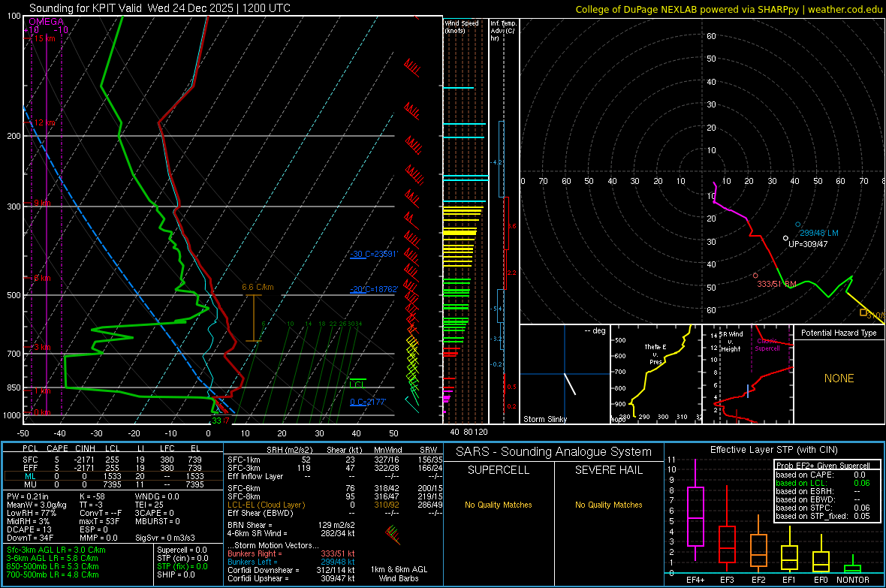This screenshot has height=588, width=886.
Task: Click the 'PW = 0.21in' value
Action: click(28, 496)
